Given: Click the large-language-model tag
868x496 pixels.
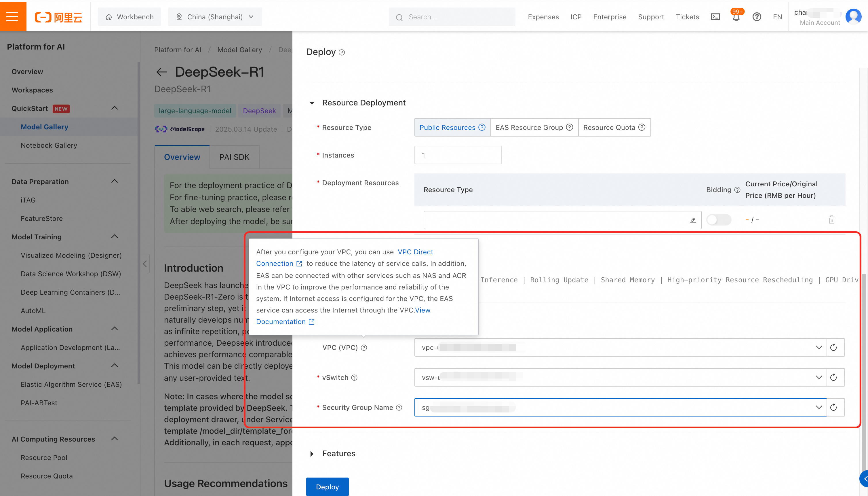Looking at the screenshot, I should 195,111.
